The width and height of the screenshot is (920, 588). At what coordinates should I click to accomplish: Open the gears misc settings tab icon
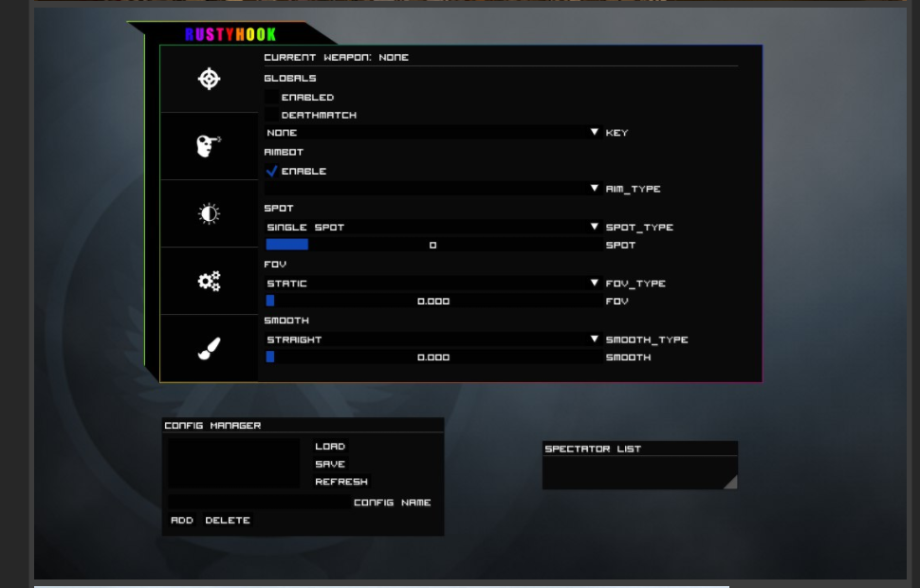coord(209,281)
